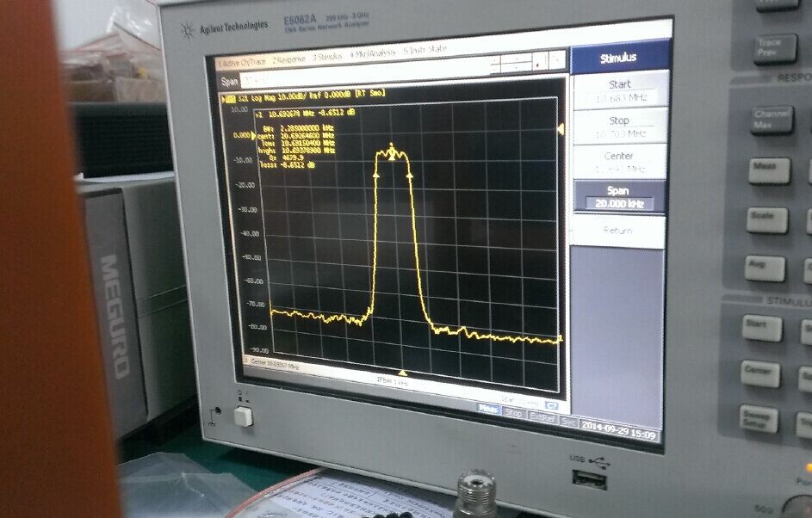
Task: Click the marker triangle at the trace peak
Action: 392,152
